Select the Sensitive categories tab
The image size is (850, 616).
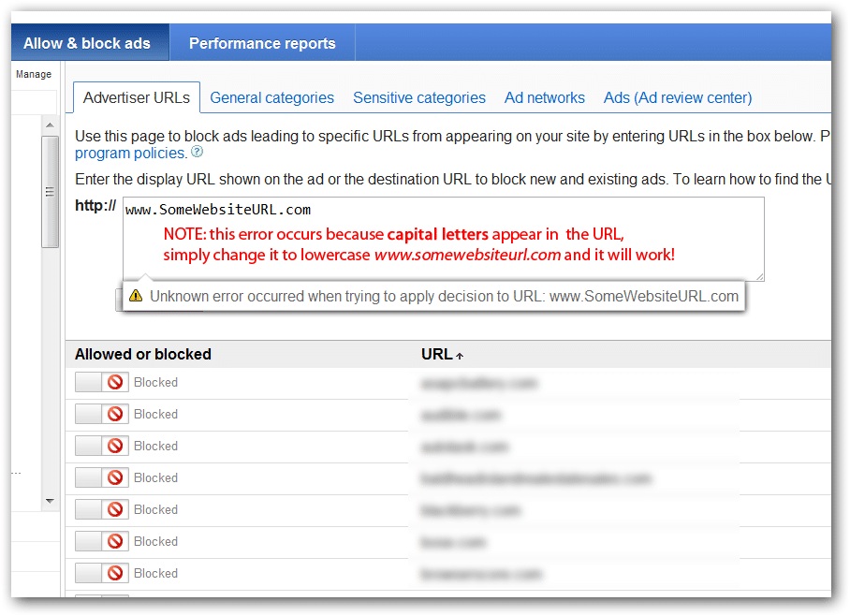point(418,97)
